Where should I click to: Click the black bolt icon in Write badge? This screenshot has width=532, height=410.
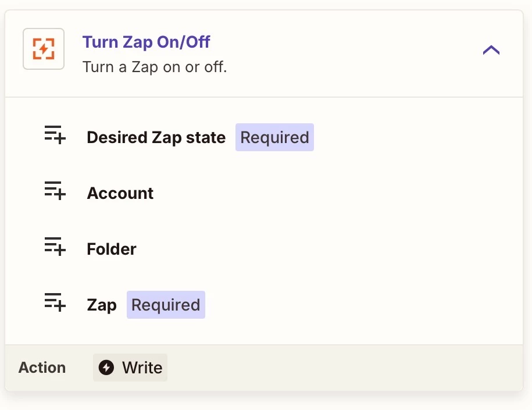point(106,368)
